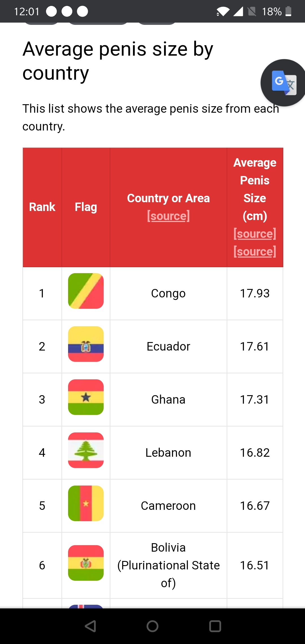Tap the Ecuador flag icon
This screenshot has width=305, height=644.
click(x=86, y=344)
